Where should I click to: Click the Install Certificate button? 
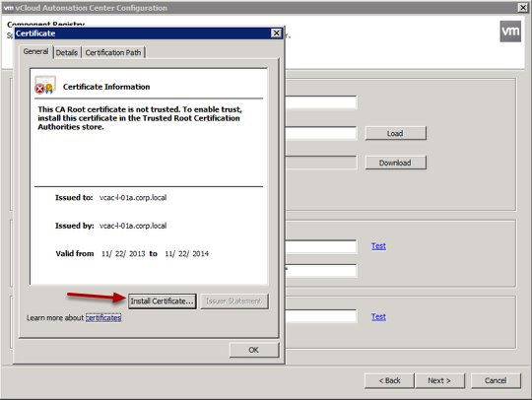(163, 301)
